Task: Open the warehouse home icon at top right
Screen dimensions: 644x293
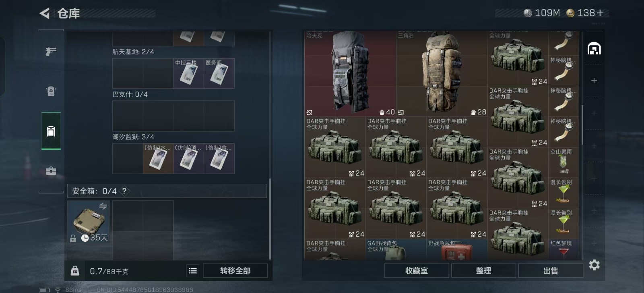Action: 594,49
